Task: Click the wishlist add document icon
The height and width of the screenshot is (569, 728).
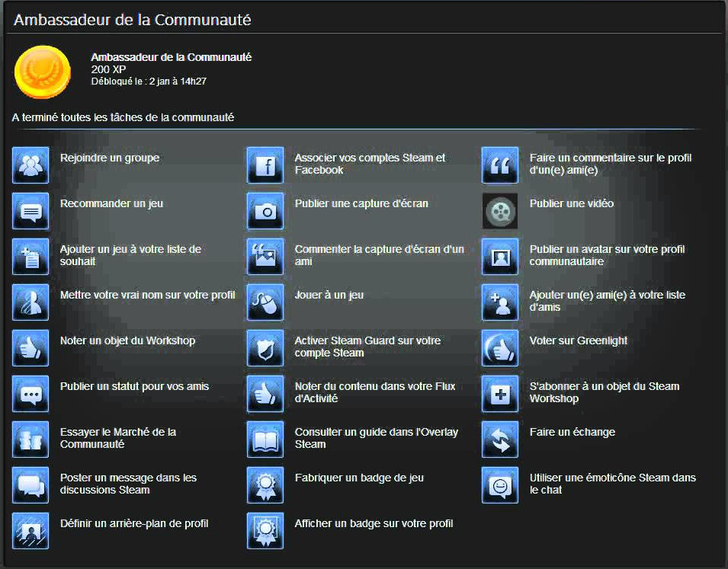Action: (x=30, y=257)
